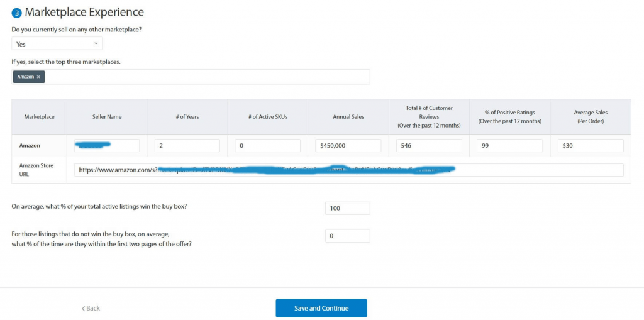Screen dimensions: 644x320
Task: Click 'Total # of Customer Reviews' header
Action: (x=429, y=117)
